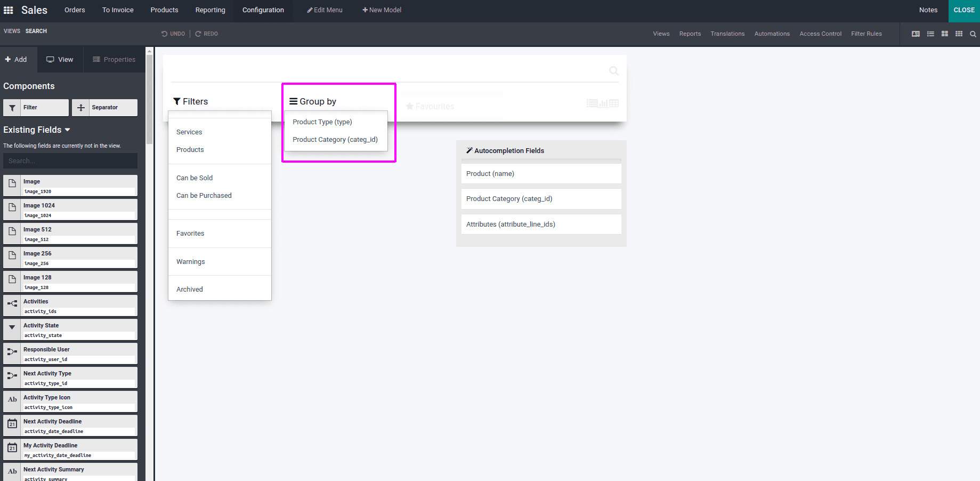This screenshot has height=481, width=980.
Task: Expand the Product Category group by option
Action: [x=335, y=139]
